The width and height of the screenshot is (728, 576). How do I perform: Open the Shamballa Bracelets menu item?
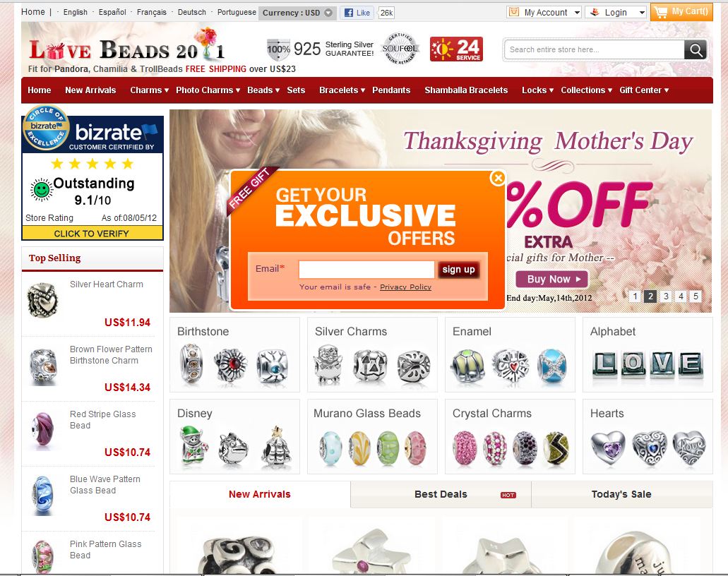click(x=466, y=90)
